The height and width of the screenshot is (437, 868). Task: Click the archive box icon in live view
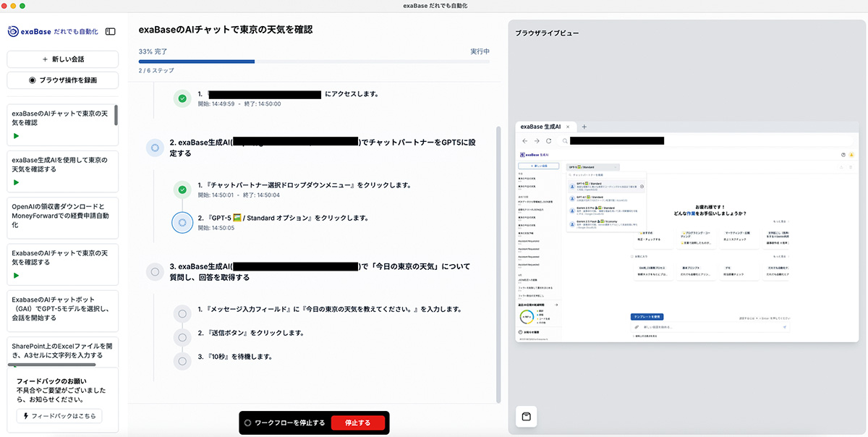point(526,417)
